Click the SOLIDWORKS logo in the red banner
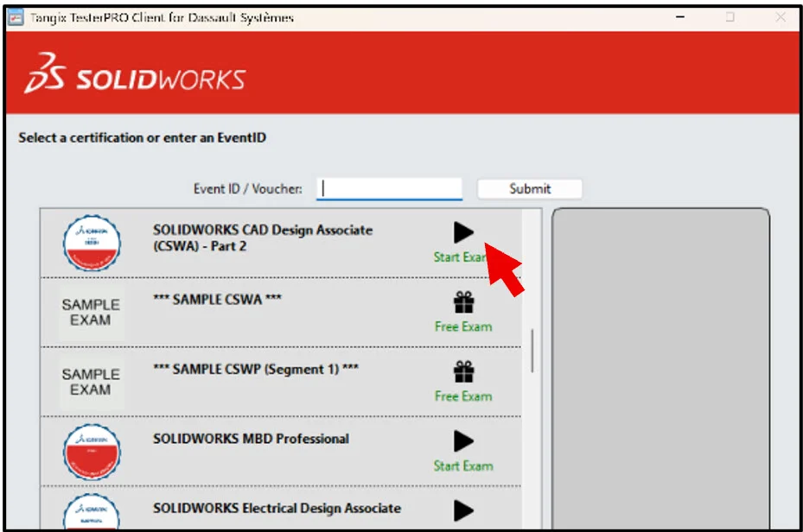 pyautogui.click(x=136, y=76)
